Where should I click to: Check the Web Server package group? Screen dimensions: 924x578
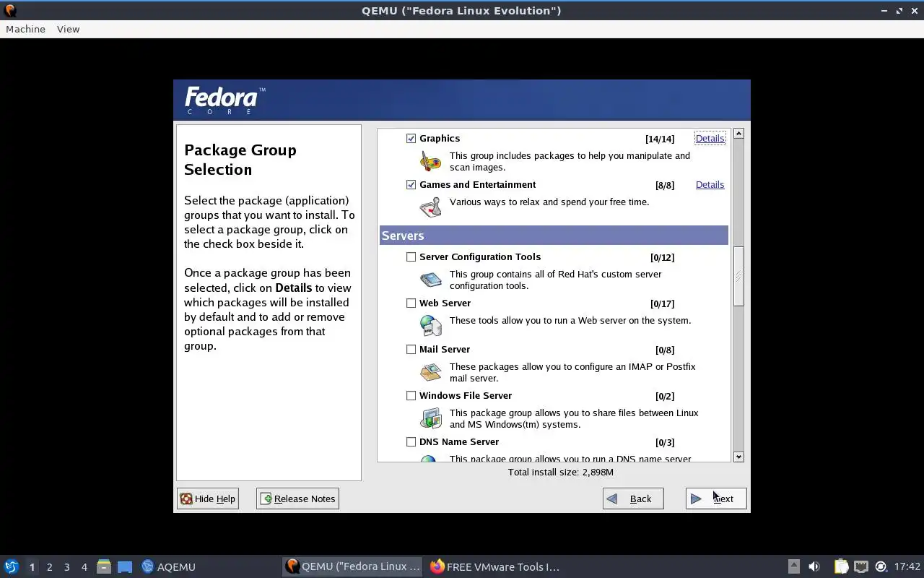click(x=411, y=303)
